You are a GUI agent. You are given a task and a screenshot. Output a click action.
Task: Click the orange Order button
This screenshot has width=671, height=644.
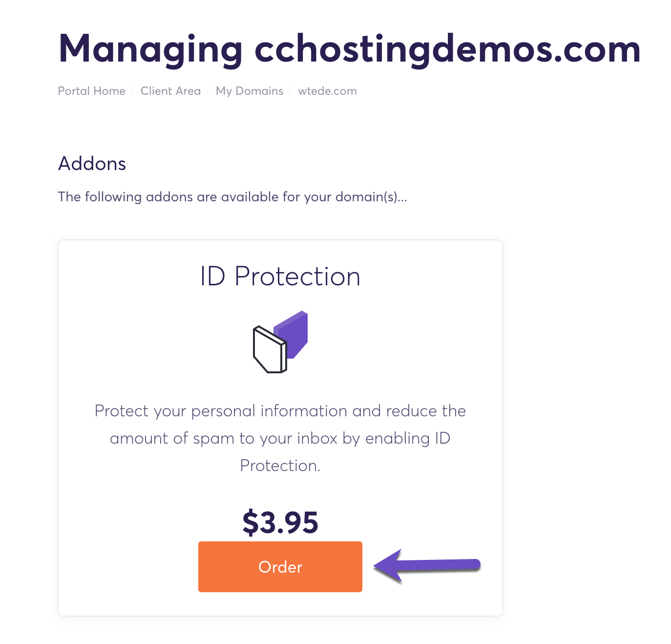click(x=280, y=566)
